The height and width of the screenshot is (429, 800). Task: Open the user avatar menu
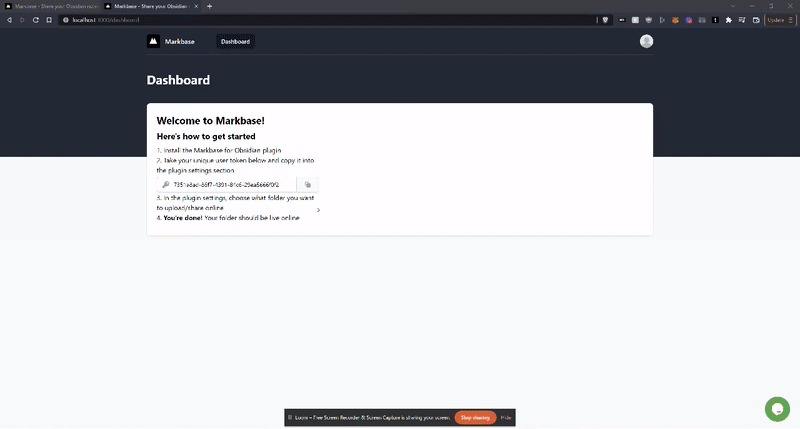click(x=646, y=41)
